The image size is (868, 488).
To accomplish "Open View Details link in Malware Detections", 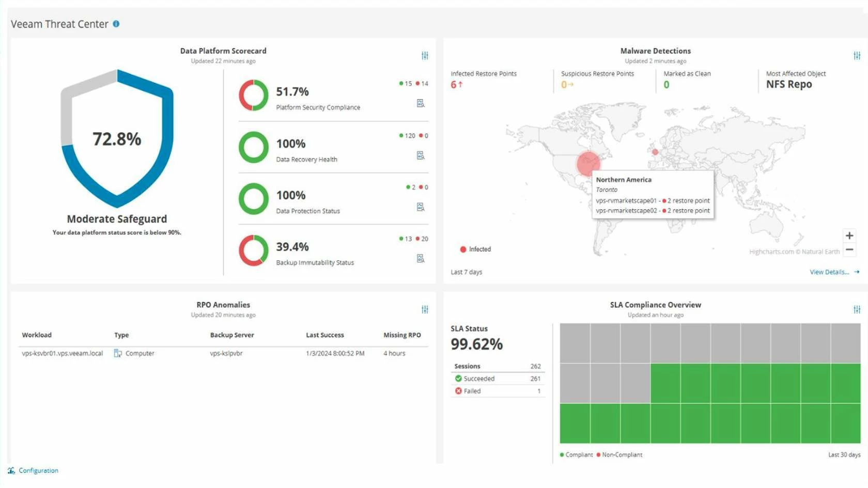I will pyautogui.click(x=834, y=272).
